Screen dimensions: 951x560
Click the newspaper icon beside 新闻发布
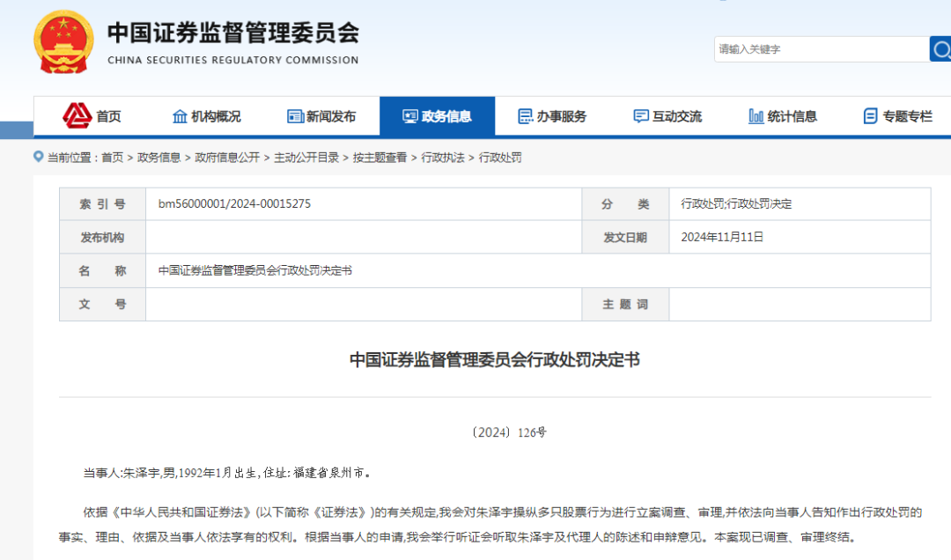pos(295,116)
